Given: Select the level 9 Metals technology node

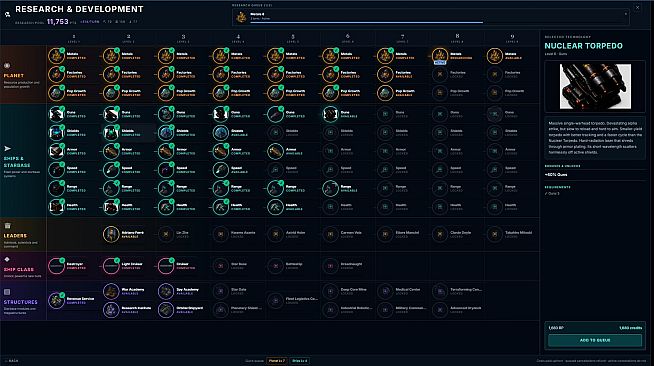Looking at the screenshot, I should [x=494, y=55].
